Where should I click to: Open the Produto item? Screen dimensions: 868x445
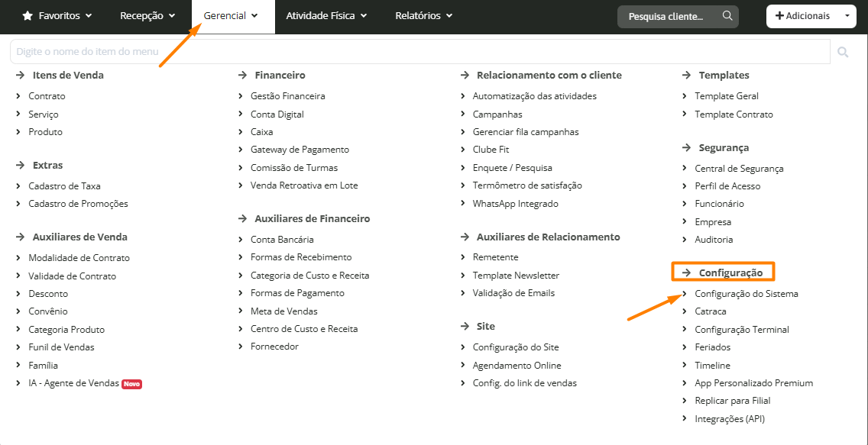click(x=45, y=132)
